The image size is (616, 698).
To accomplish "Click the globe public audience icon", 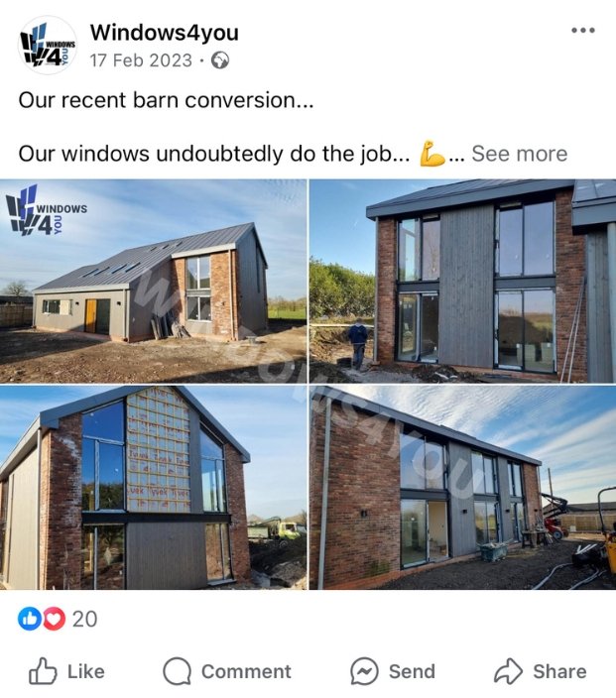I will click(x=220, y=60).
